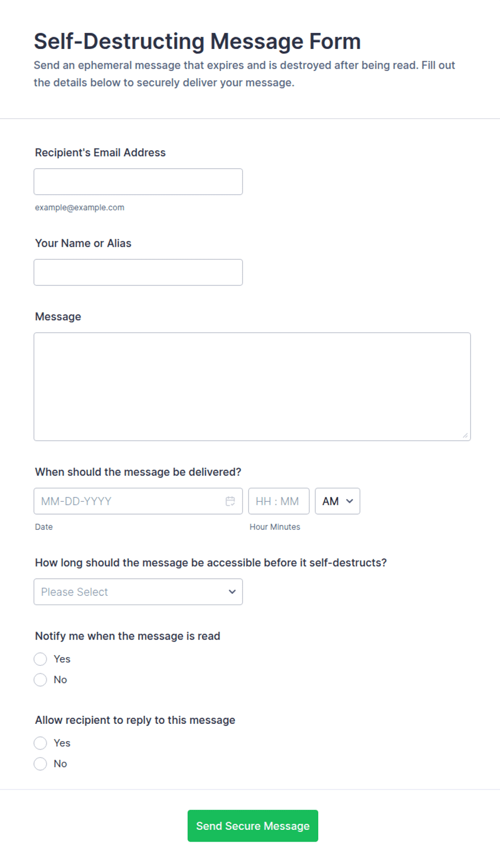
Task: Choose Yes to allow recipient reply
Action: click(40, 743)
